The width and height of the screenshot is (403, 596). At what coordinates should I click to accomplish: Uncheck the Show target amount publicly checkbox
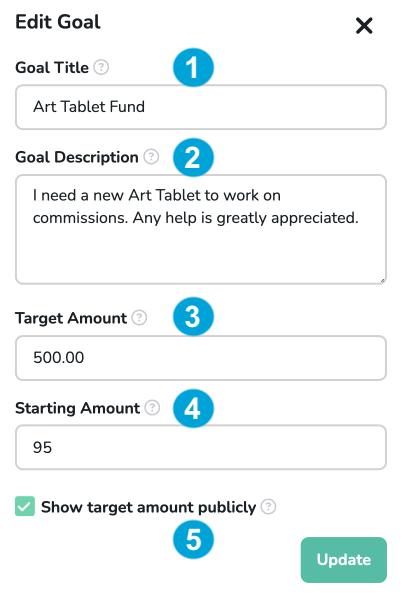pos(25,506)
